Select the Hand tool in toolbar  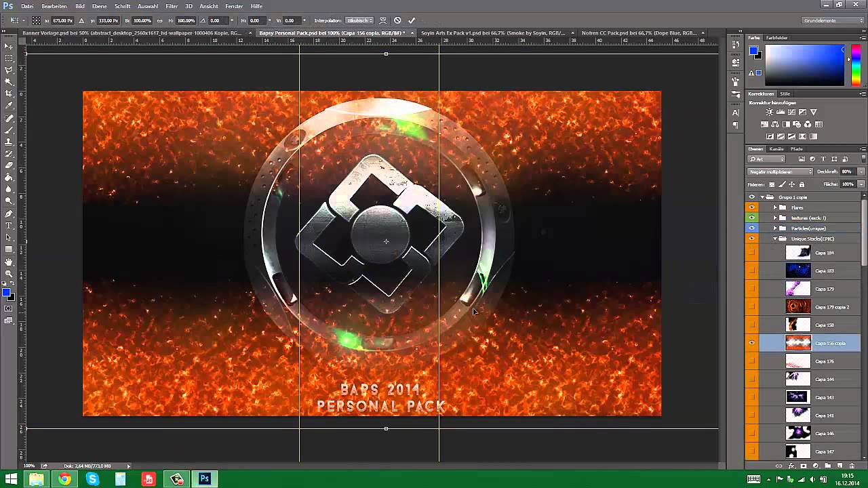[x=9, y=262]
